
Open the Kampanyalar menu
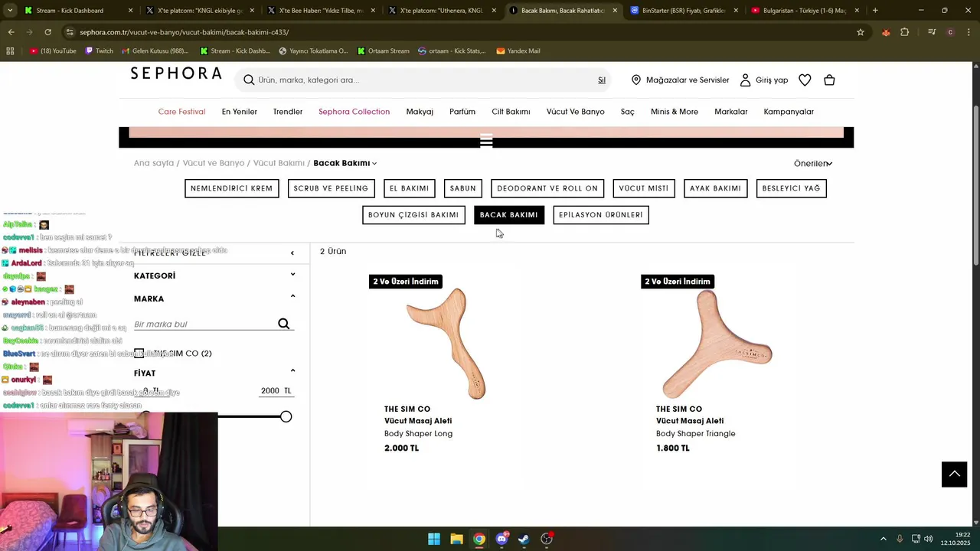click(789, 112)
